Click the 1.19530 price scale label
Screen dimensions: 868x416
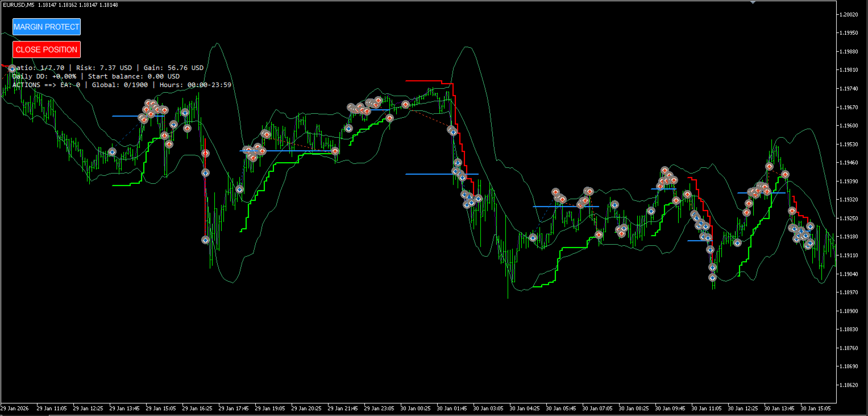pos(848,145)
